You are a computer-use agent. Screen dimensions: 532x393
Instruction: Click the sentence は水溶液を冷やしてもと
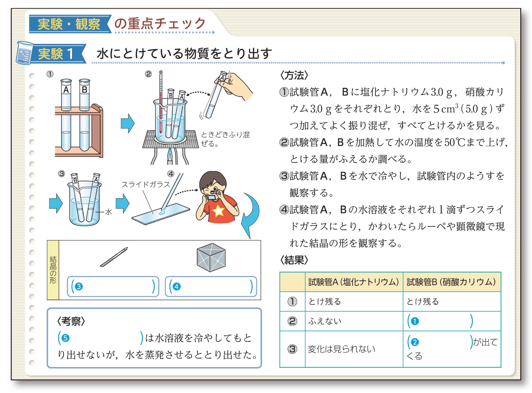click(x=198, y=338)
